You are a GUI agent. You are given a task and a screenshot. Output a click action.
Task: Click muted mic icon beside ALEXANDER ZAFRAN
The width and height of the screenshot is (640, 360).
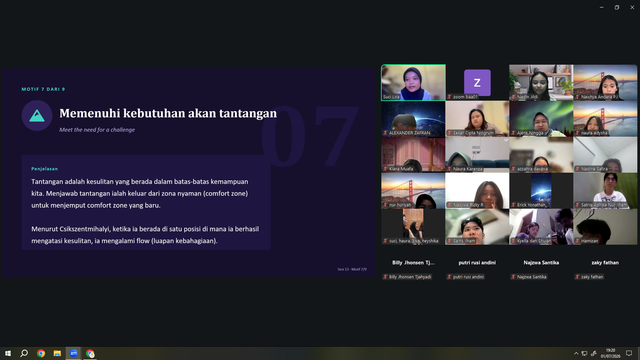[385, 133]
